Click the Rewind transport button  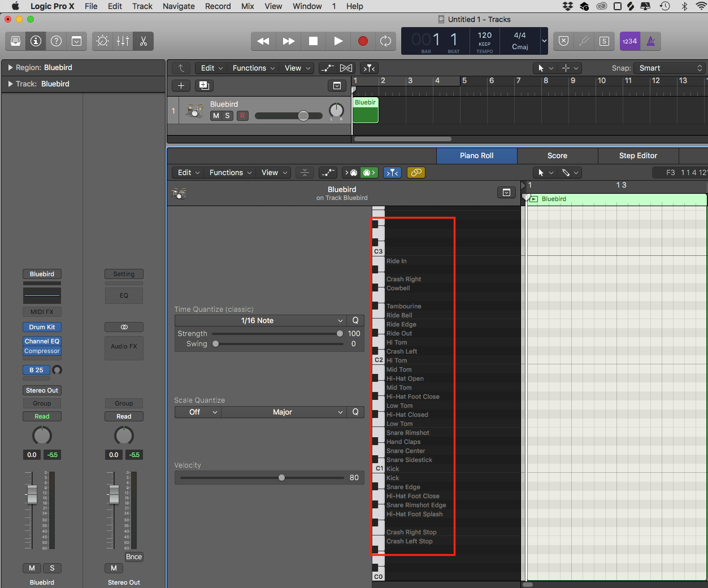tap(263, 41)
